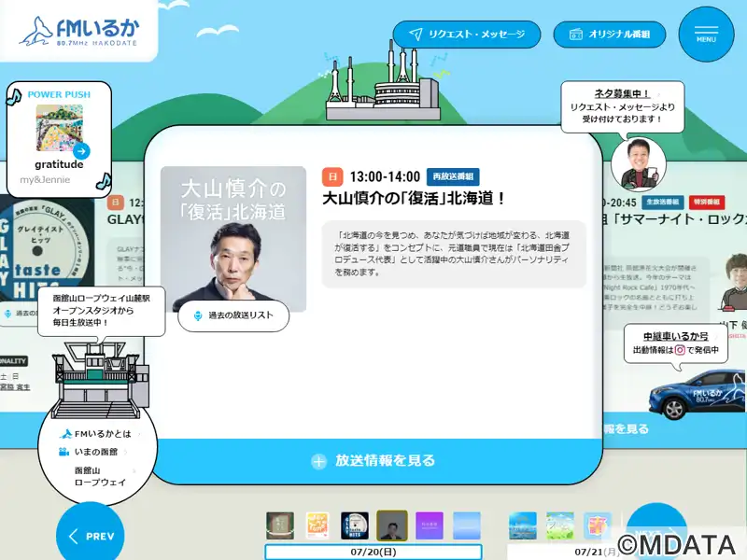Select the light blue timeline thumbnail
The image size is (747, 560).
(467, 525)
